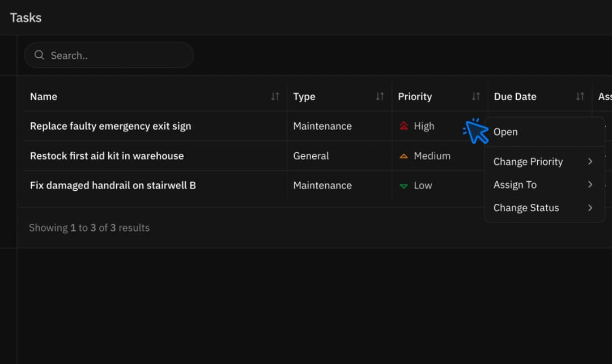Click the red High priority icon

click(403, 126)
